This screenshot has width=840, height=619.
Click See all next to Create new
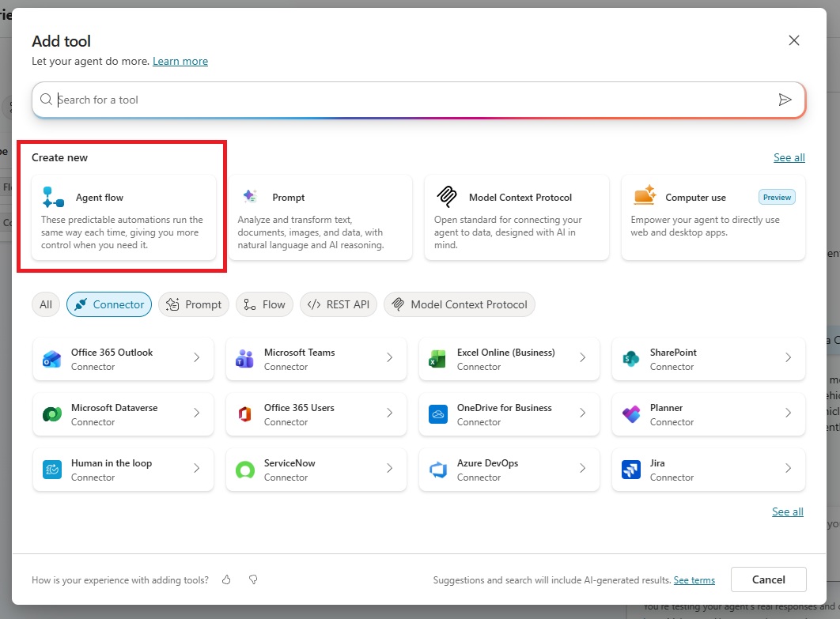click(789, 157)
